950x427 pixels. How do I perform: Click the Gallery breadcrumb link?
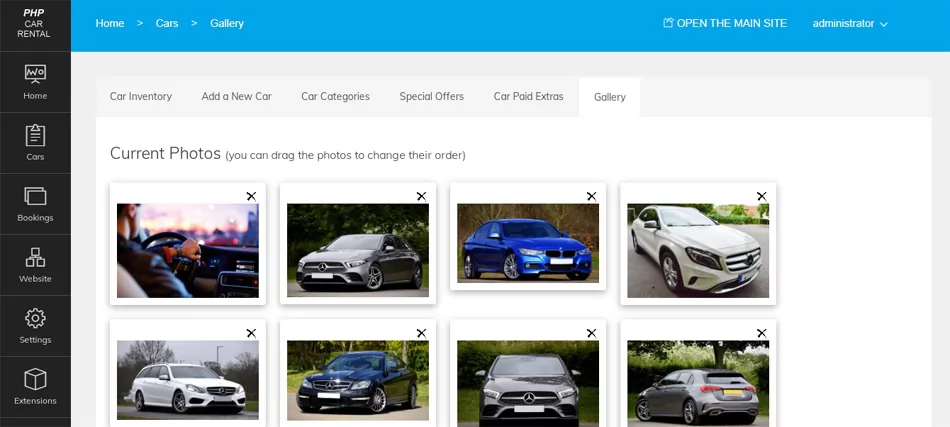227,24
